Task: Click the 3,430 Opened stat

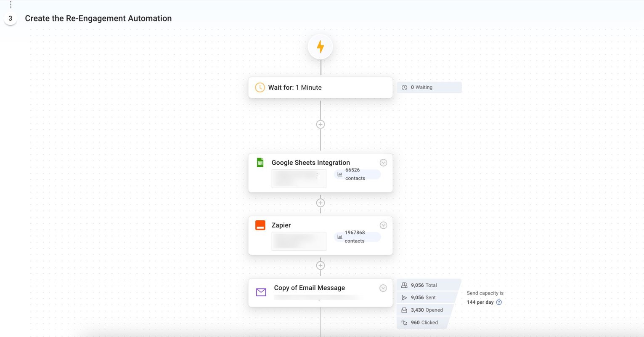Action: coord(425,310)
